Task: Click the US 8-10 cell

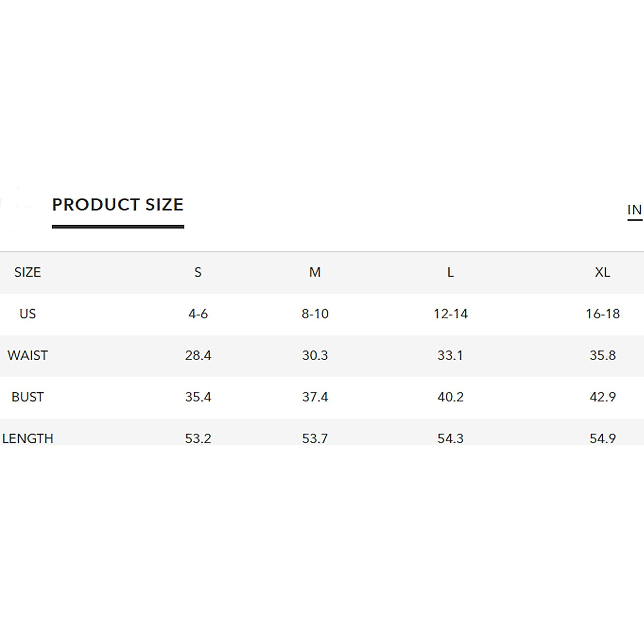Action: (x=315, y=314)
